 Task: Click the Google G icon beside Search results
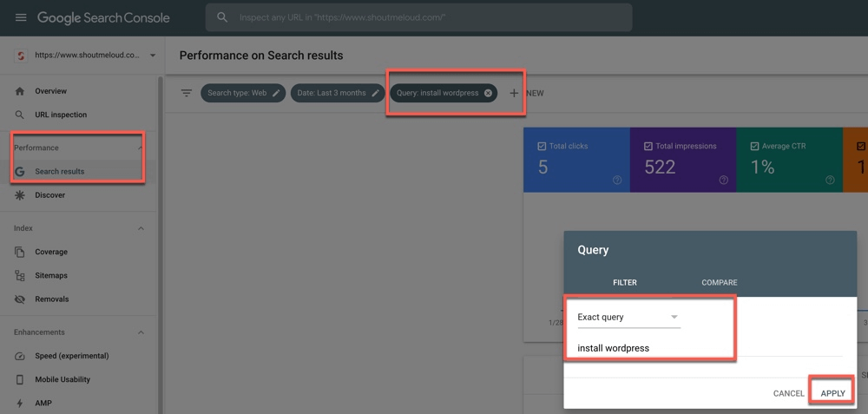[20, 172]
